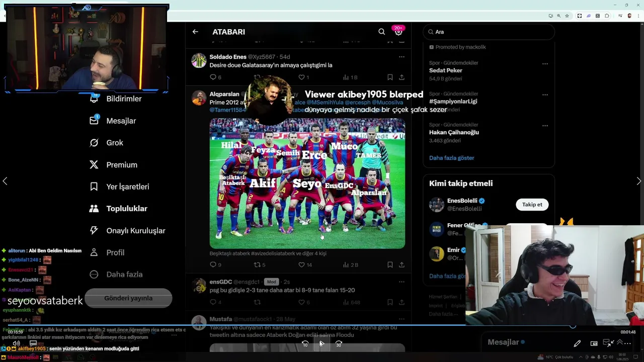Open the search magnifier in the ATABARI header
The height and width of the screenshot is (362, 644).
pos(382,32)
